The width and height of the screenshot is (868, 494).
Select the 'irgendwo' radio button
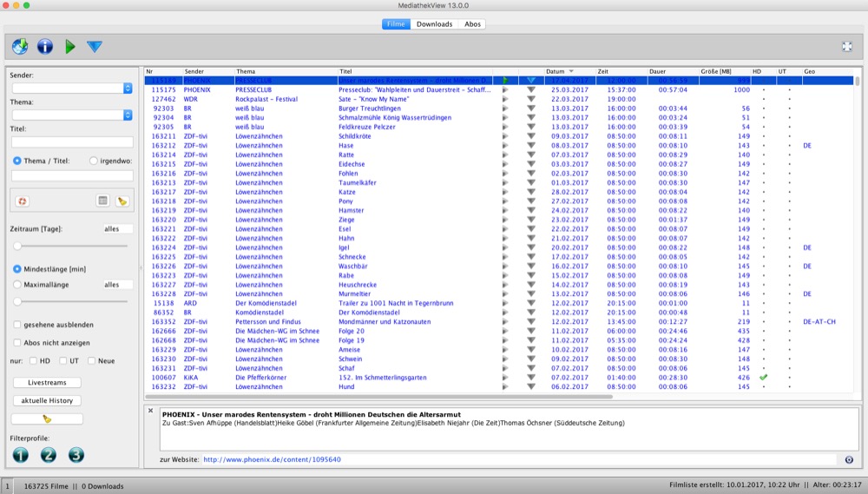point(93,161)
